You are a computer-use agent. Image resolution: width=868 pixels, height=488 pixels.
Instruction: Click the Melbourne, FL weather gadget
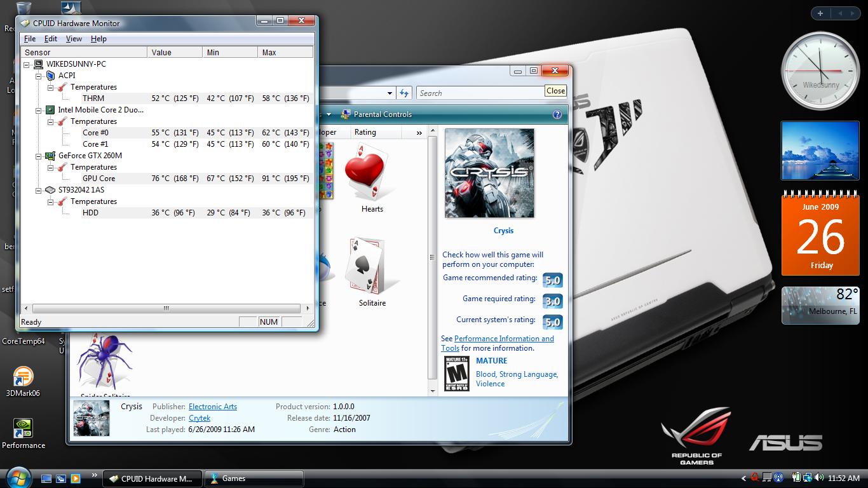[x=820, y=305]
